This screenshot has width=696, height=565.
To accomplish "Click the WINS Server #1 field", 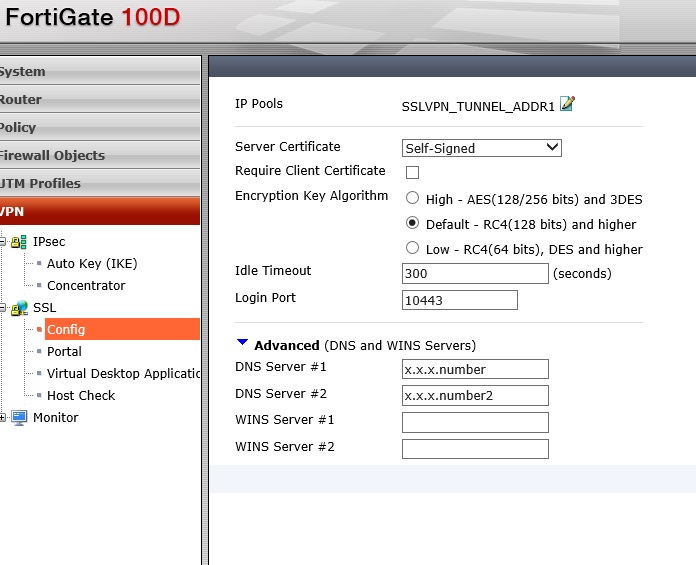I will click(x=475, y=422).
